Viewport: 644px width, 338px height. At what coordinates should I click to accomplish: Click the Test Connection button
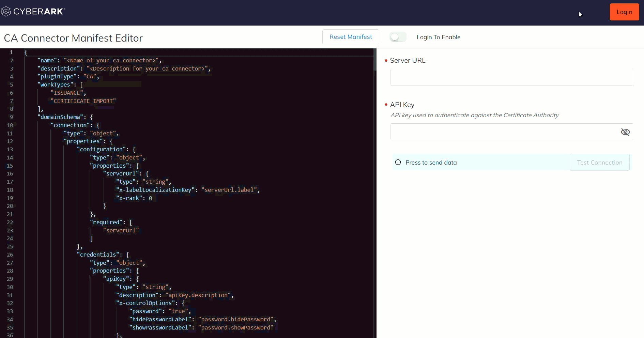pyautogui.click(x=599, y=163)
